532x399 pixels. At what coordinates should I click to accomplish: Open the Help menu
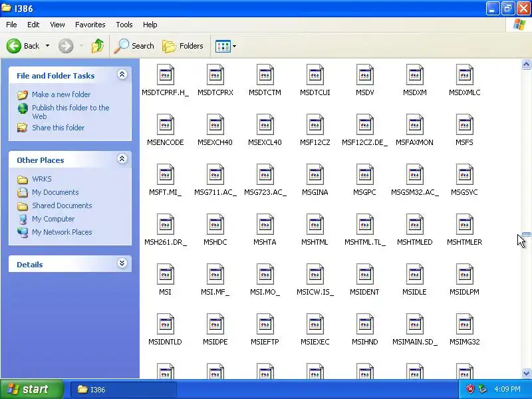(x=150, y=25)
